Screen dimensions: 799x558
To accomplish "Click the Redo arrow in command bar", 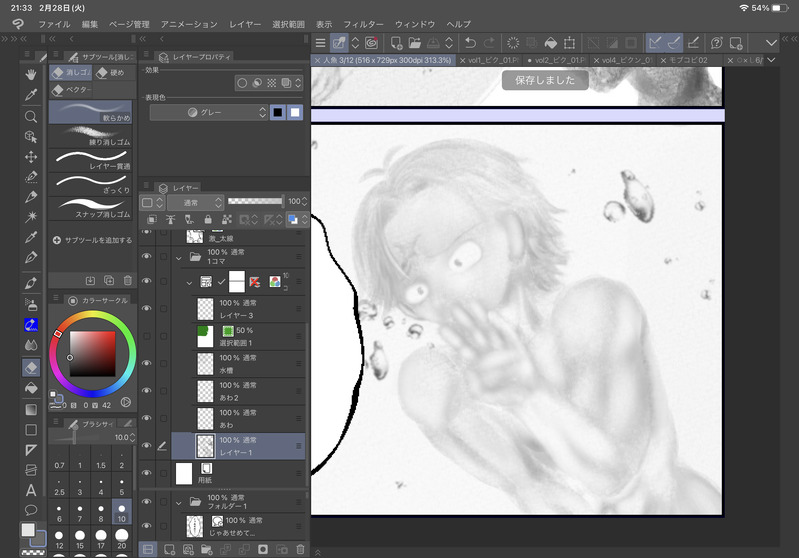I will click(x=489, y=43).
